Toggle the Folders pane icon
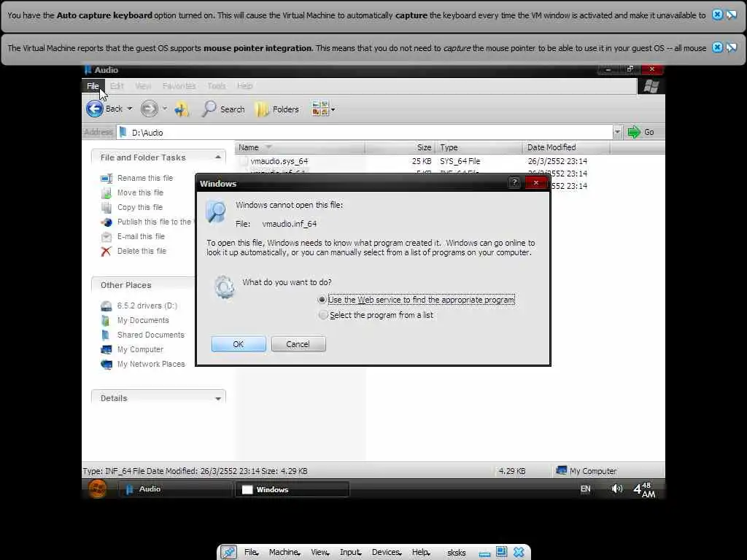Viewport: 747px width, 560px height. 262,109
